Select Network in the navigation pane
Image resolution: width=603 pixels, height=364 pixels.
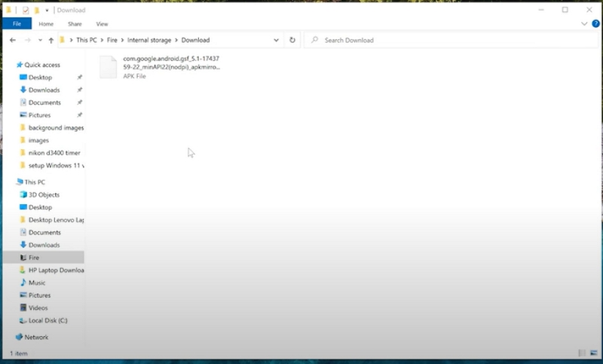(36, 337)
